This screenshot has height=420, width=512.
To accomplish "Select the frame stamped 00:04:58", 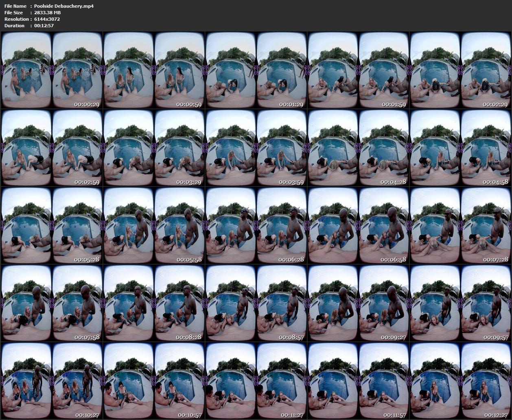I will point(460,148).
